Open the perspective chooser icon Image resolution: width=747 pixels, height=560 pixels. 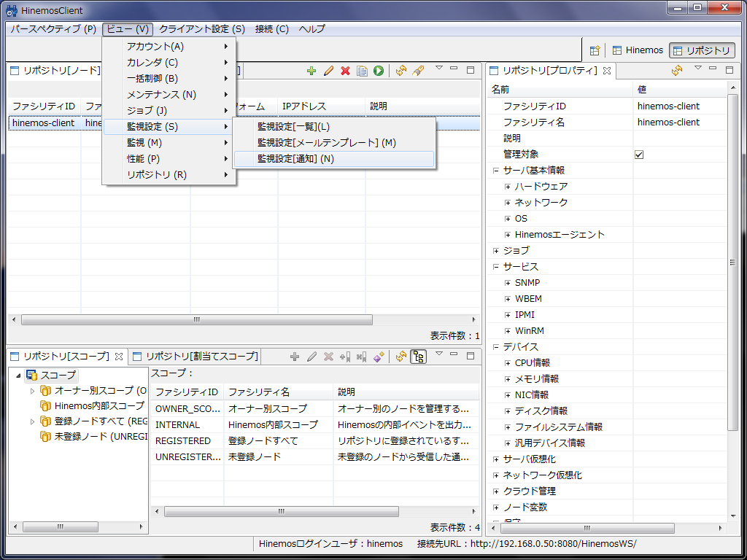pos(595,50)
